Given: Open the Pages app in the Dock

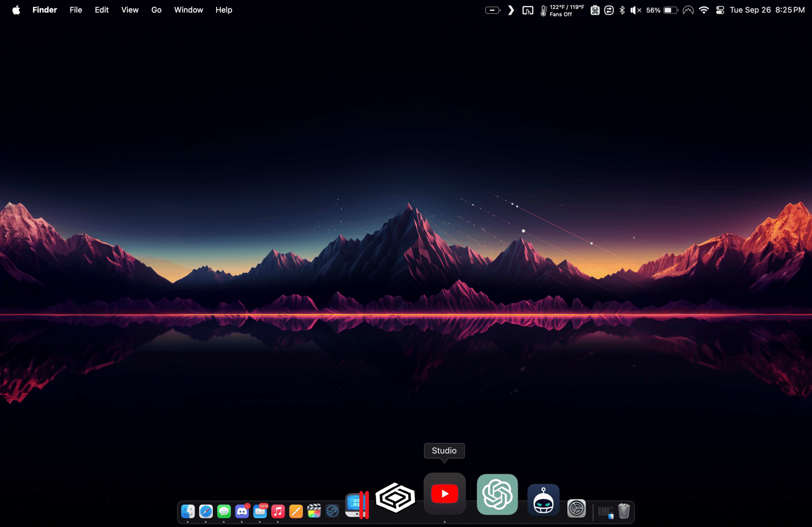Looking at the screenshot, I should pos(296,511).
